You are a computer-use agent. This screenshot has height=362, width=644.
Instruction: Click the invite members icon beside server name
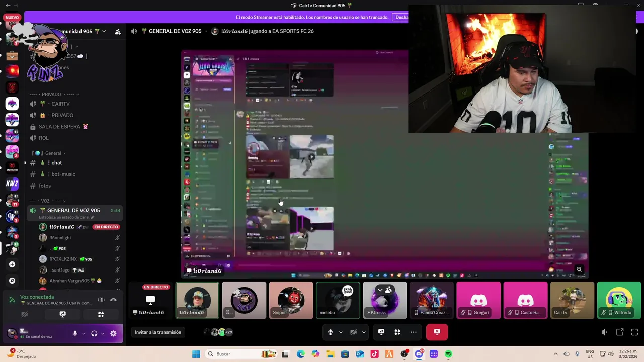point(118,31)
